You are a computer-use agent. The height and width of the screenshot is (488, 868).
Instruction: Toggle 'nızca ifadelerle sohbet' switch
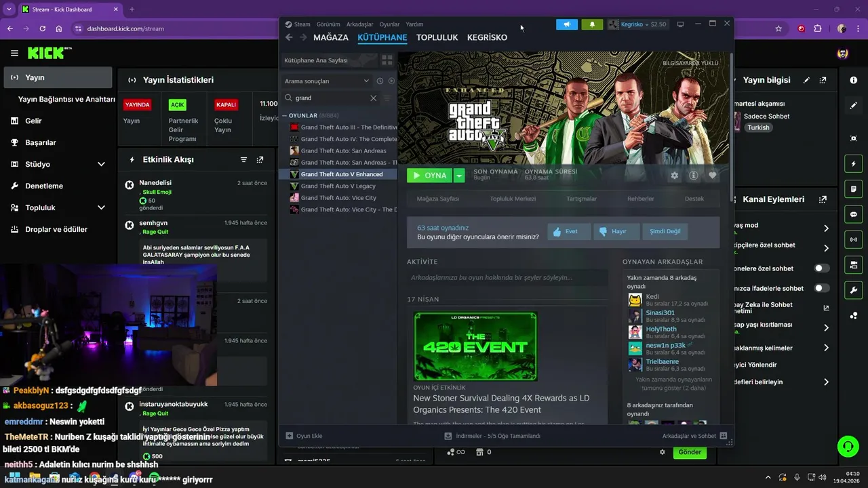coord(822,288)
